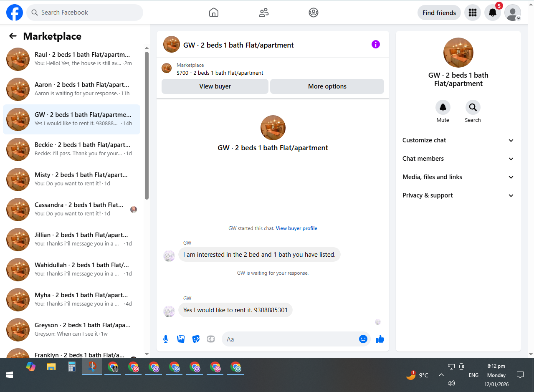The width and height of the screenshot is (534, 392).
Task: Open the account profile avatar menu
Action: click(x=513, y=13)
